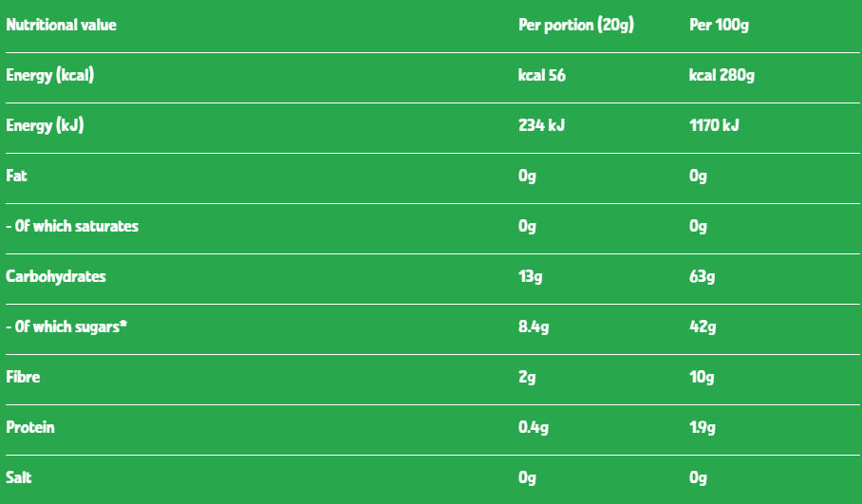The height and width of the screenshot is (504, 862).
Task: Click the '63g' carbohydrates per 100g value
Action: click(x=703, y=277)
